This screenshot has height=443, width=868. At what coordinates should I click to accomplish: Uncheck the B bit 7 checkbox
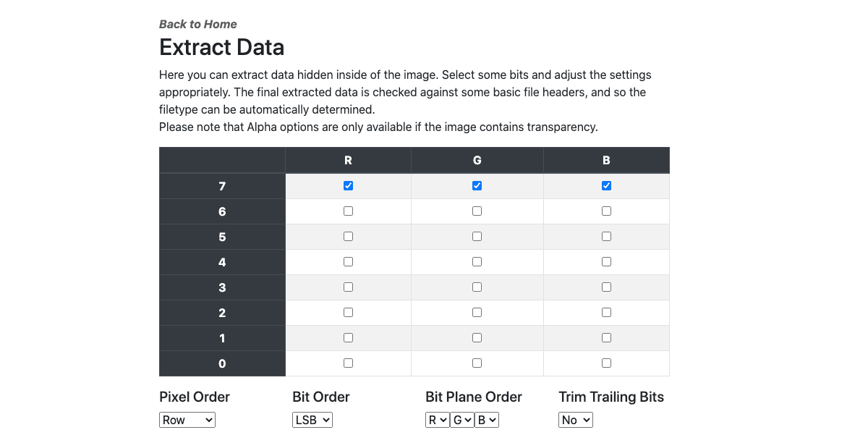click(x=606, y=186)
